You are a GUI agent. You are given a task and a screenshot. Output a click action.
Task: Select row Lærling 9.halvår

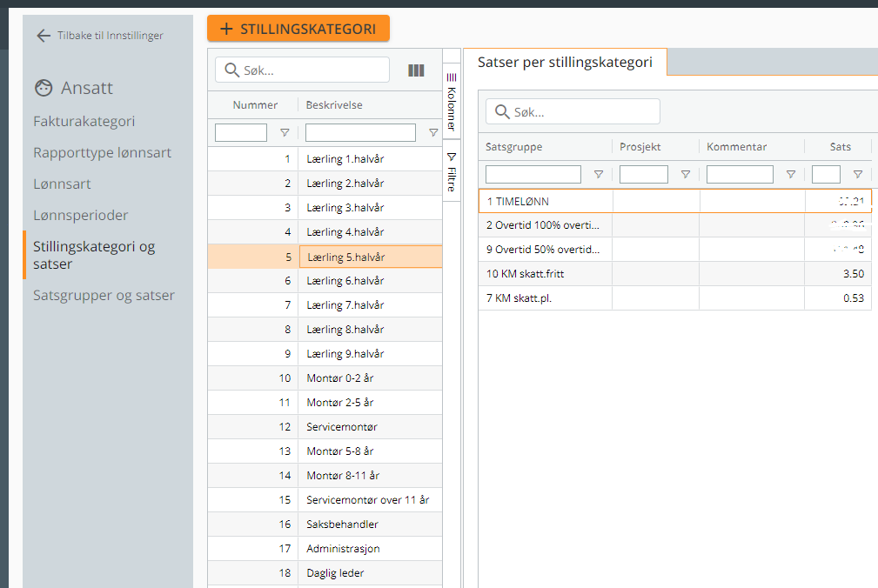point(325,354)
